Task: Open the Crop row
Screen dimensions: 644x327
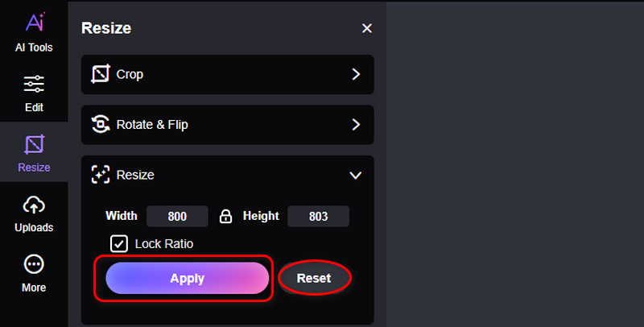Action: tap(228, 74)
